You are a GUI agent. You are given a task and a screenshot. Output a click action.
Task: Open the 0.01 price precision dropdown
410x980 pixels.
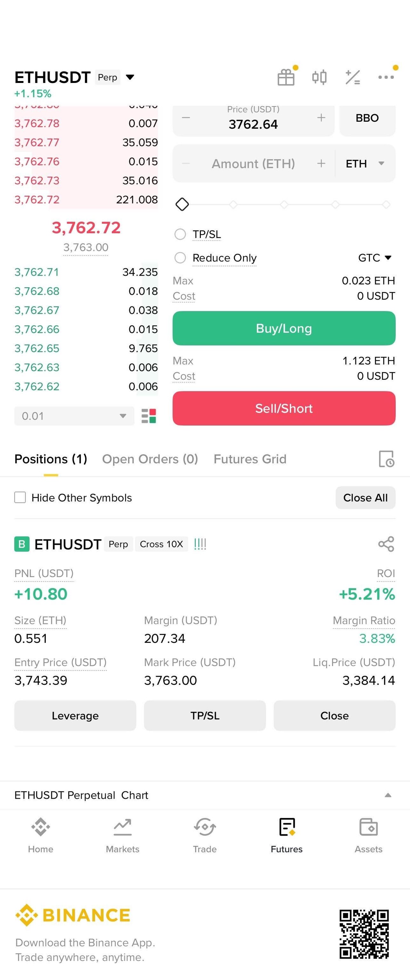[74, 416]
